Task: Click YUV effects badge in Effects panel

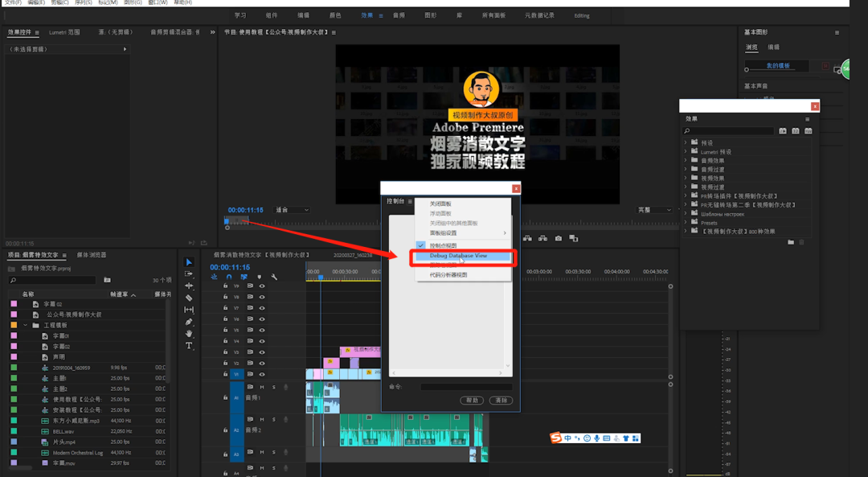Action: [809, 131]
